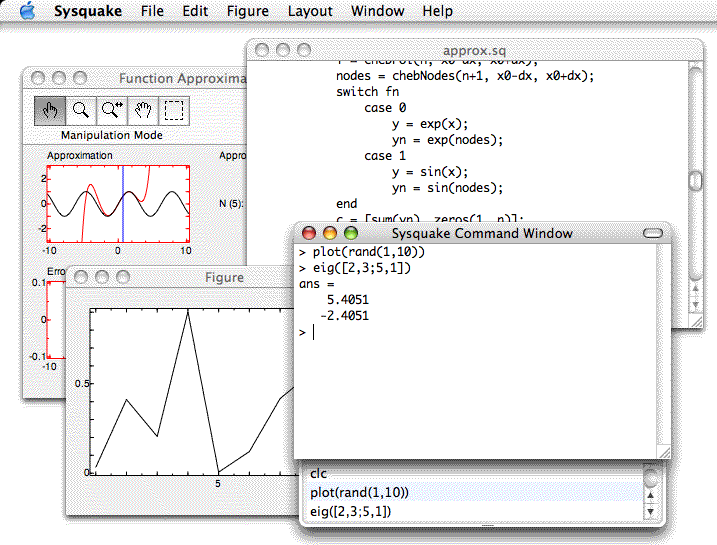This screenshot has width=717, height=545.
Task: Open the Window menu
Action: pos(378,11)
